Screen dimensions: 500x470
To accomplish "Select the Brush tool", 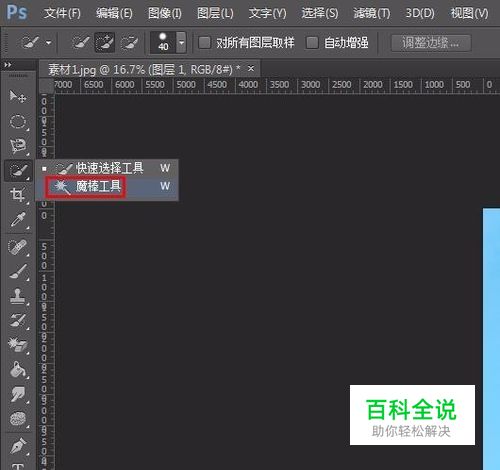I will pyautogui.click(x=18, y=271).
